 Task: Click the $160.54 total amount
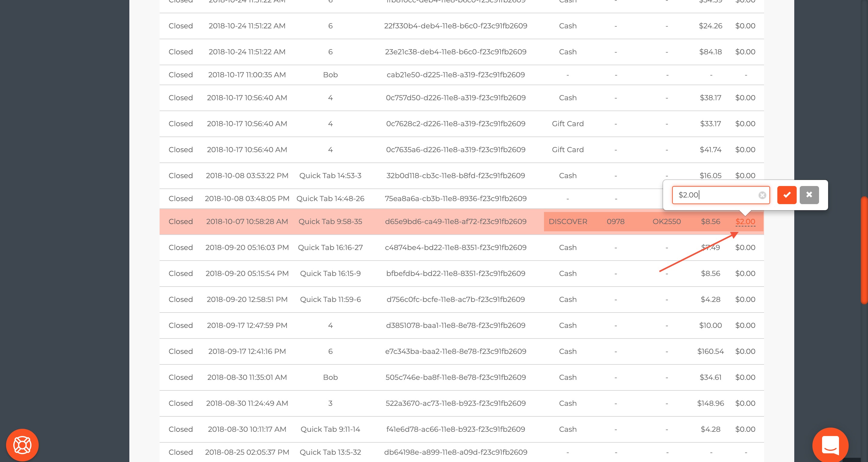tap(710, 351)
